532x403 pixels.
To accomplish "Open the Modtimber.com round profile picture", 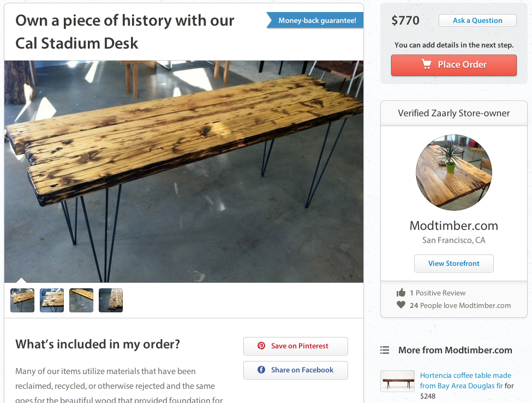I will click(x=454, y=173).
